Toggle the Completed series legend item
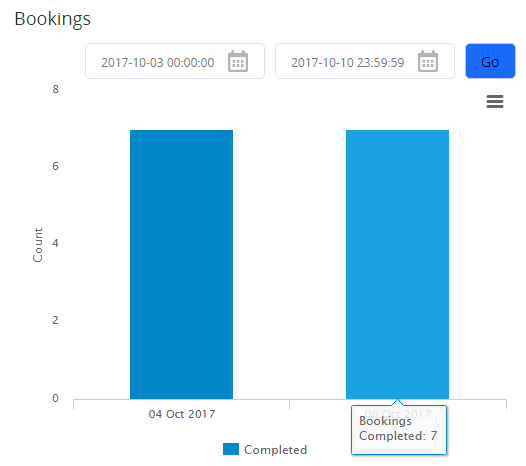Screen dimensions: 526x466 pos(265,450)
